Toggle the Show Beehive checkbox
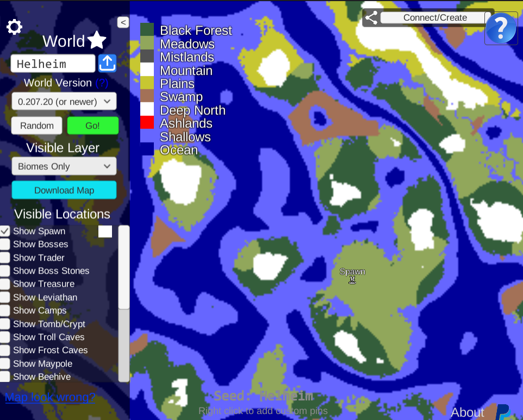 (x=5, y=376)
